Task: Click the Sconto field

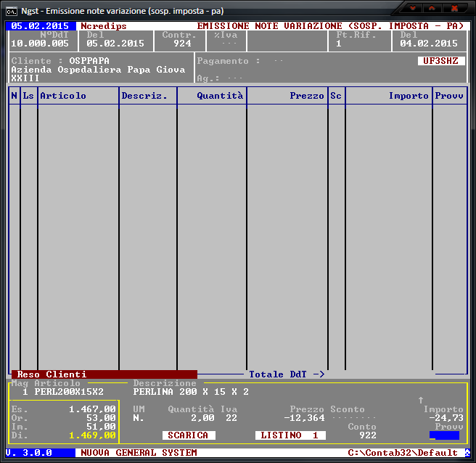Action: click(x=353, y=418)
